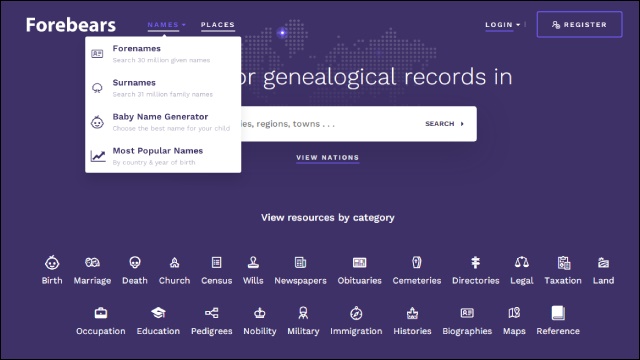The height and width of the screenshot is (360, 640).
Task: Open the Baby Name Generator entry
Action: (x=163, y=122)
